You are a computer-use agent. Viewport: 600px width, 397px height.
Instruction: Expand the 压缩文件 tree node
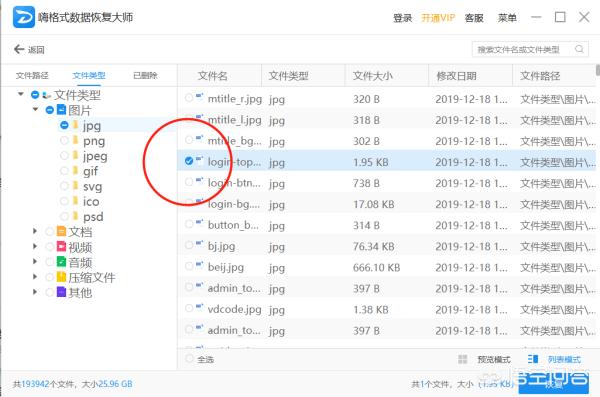tap(35, 277)
